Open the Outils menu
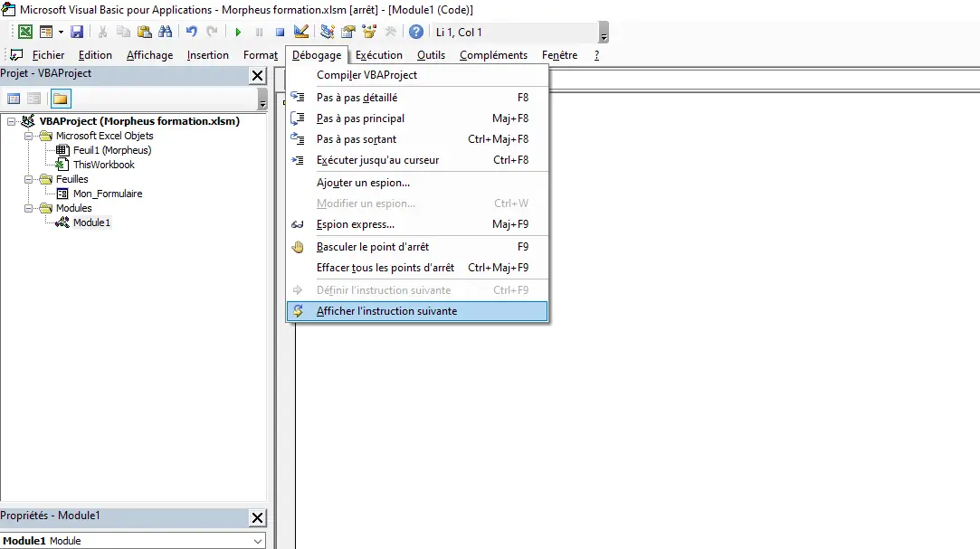Viewport: 980px width, 549px height. 431,55
